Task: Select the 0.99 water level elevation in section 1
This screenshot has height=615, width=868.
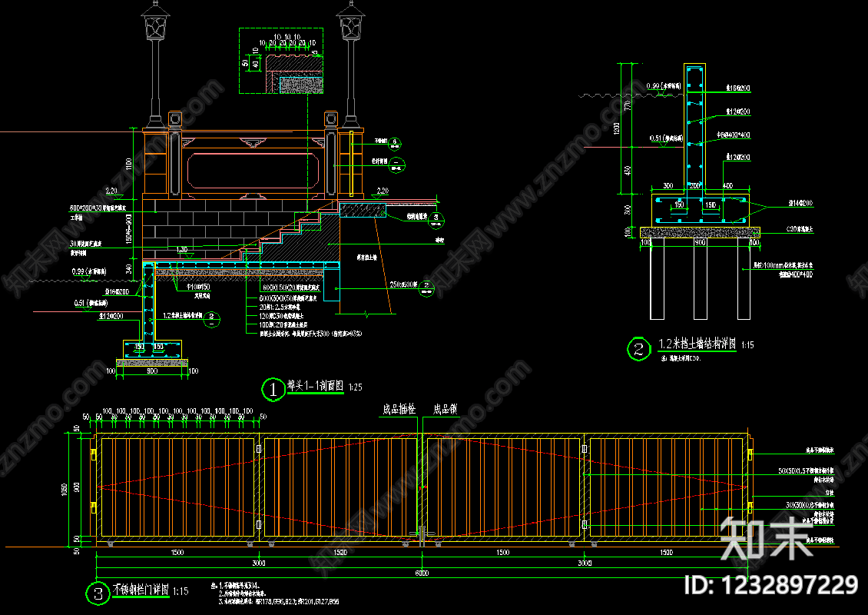Action: tap(89, 271)
